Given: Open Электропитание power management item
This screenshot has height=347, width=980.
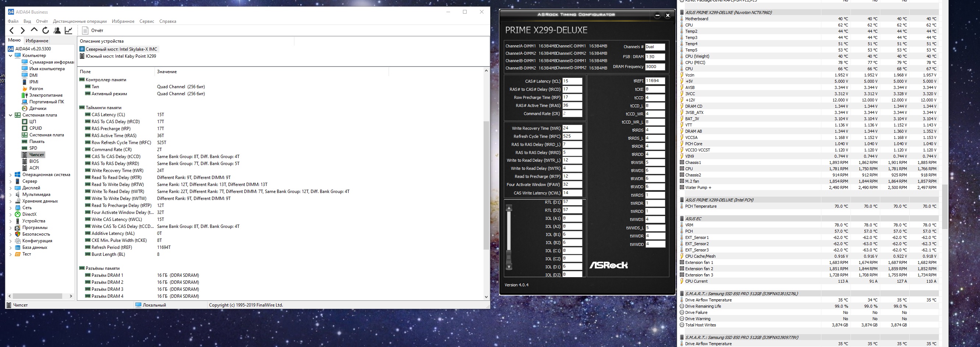Looking at the screenshot, I should pos(46,95).
